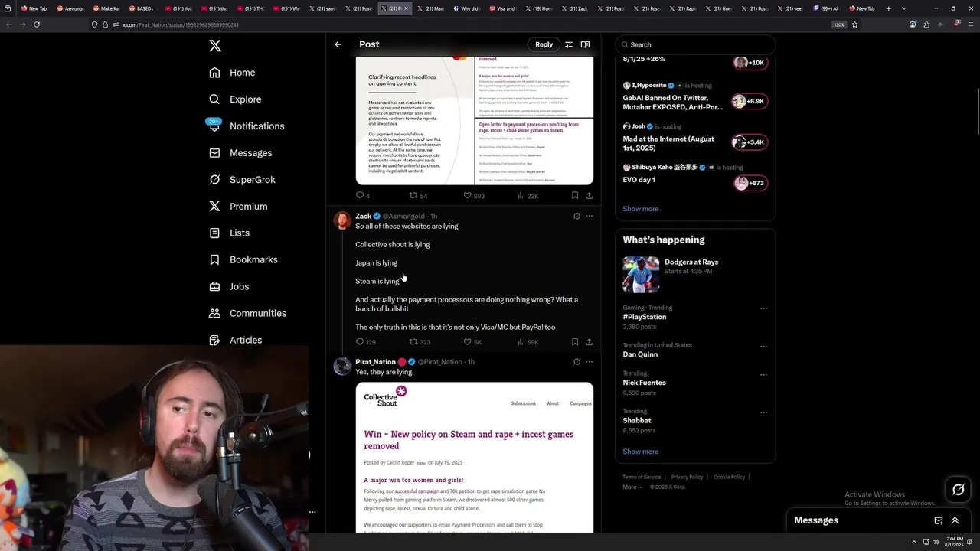Viewport: 980px width, 551px height.
Task: Open Explore in the left navigation
Action: click(x=235, y=99)
